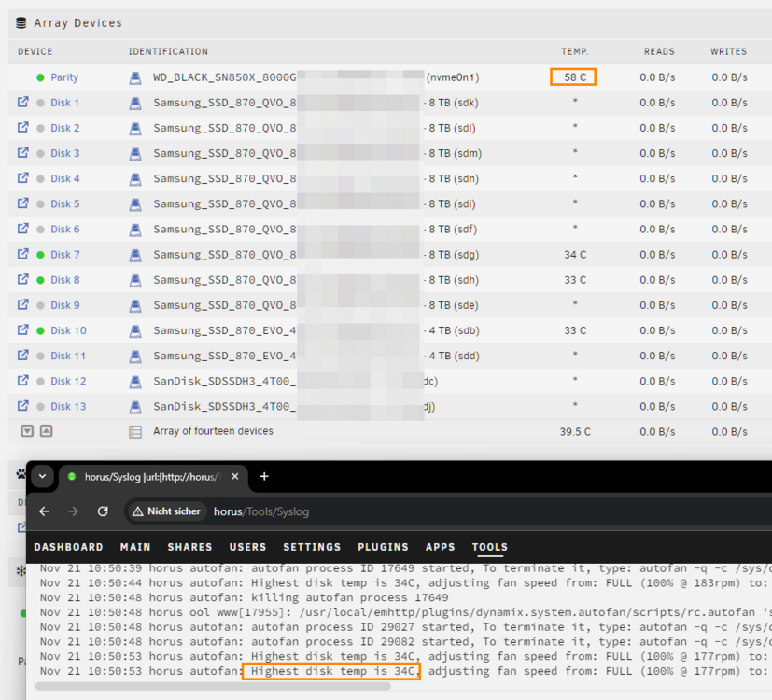The image size is (772, 700).
Task: Click the drive icon in Disk 10 row
Action: 135,330
